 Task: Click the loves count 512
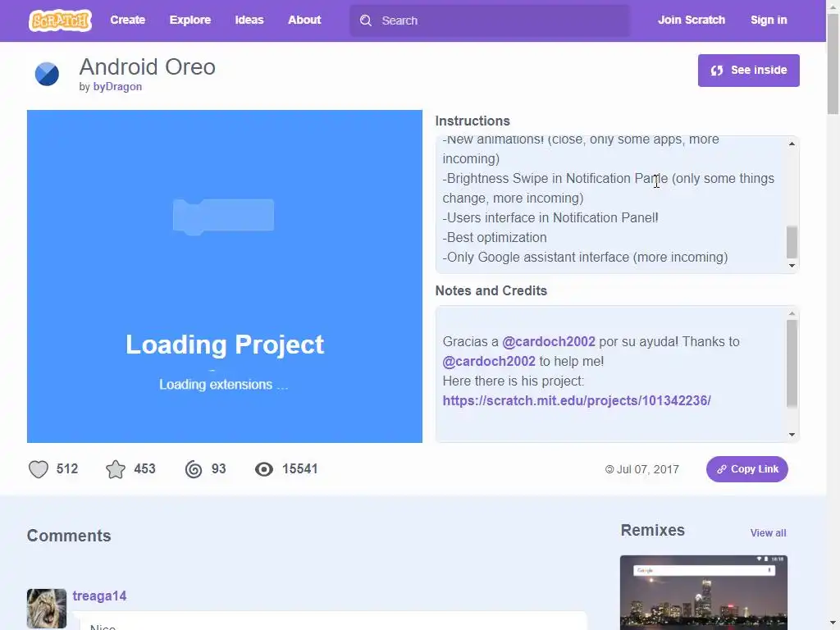click(x=67, y=469)
